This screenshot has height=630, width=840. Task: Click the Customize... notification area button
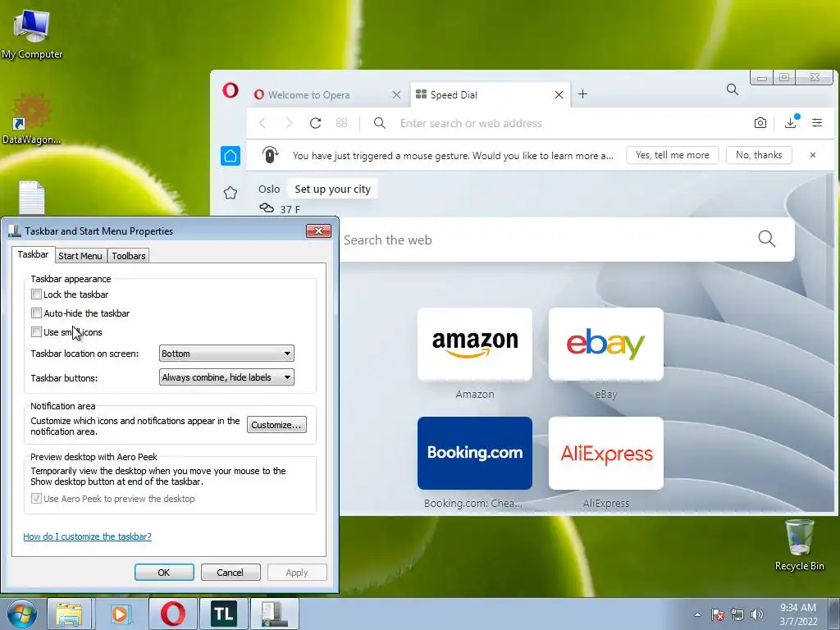276,425
